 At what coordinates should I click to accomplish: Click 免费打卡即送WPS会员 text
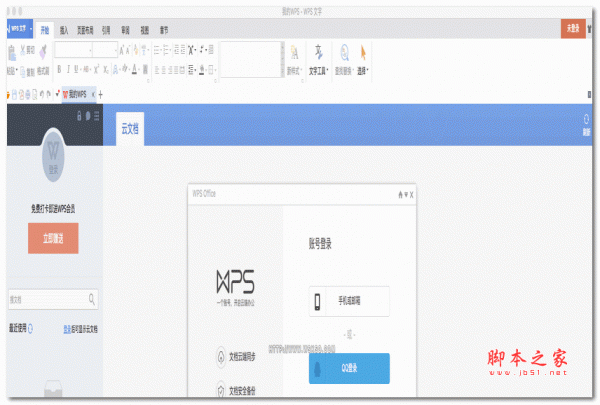pos(53,209)
